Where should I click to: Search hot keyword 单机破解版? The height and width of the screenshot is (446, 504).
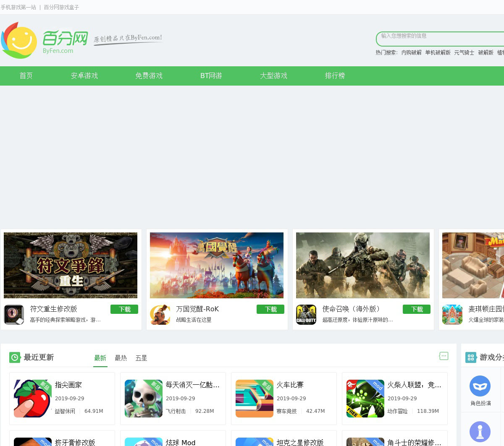(x=438, y=52)
